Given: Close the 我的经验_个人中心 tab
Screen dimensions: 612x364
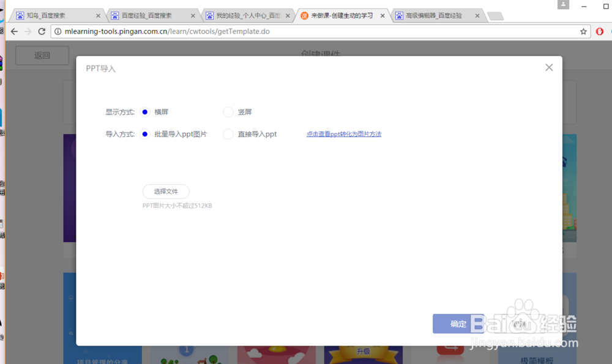Looking at the screenshot, I should click(x=288, y=16).
